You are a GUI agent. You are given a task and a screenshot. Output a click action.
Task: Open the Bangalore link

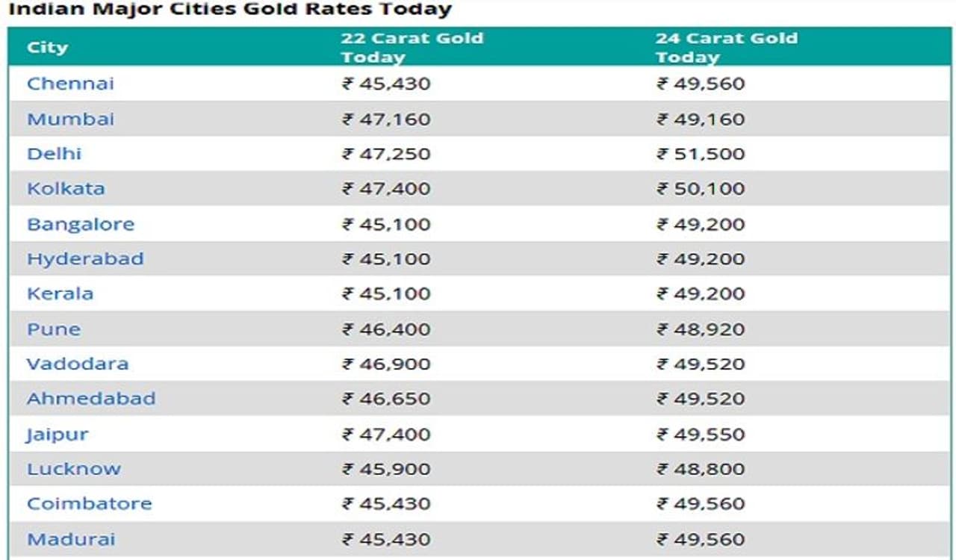point(81,224)
